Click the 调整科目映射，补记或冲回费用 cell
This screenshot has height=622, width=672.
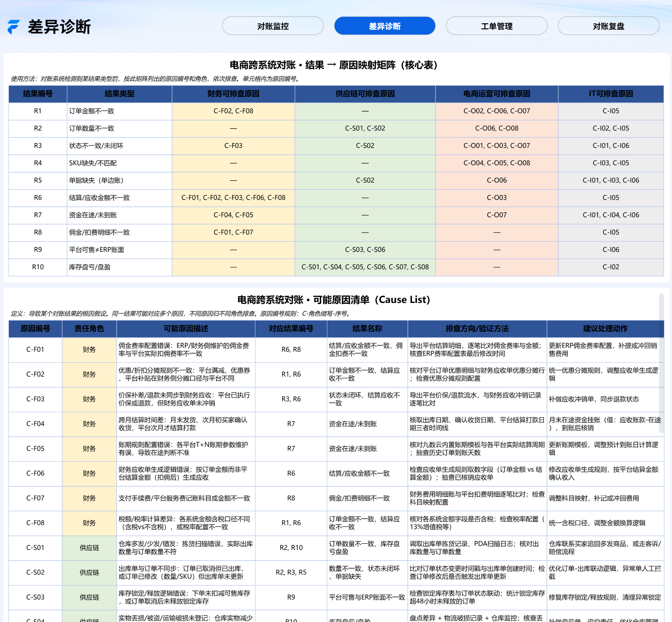(606, 499)
